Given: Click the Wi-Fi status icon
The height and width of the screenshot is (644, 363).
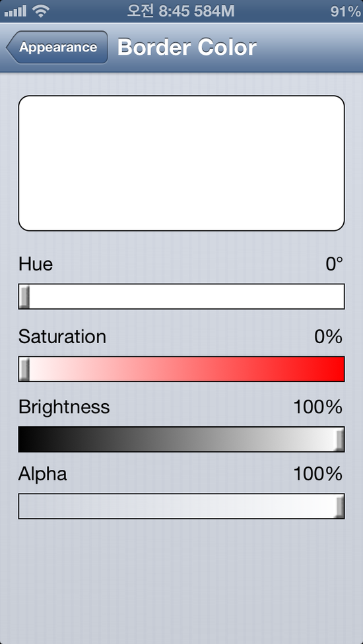Looking at the screenshot, I should point(40,11).
